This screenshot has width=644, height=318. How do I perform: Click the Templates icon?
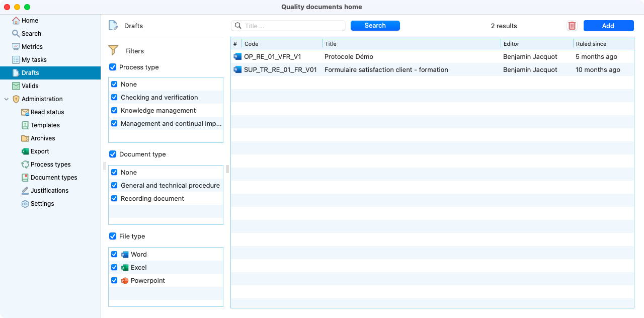25,125
